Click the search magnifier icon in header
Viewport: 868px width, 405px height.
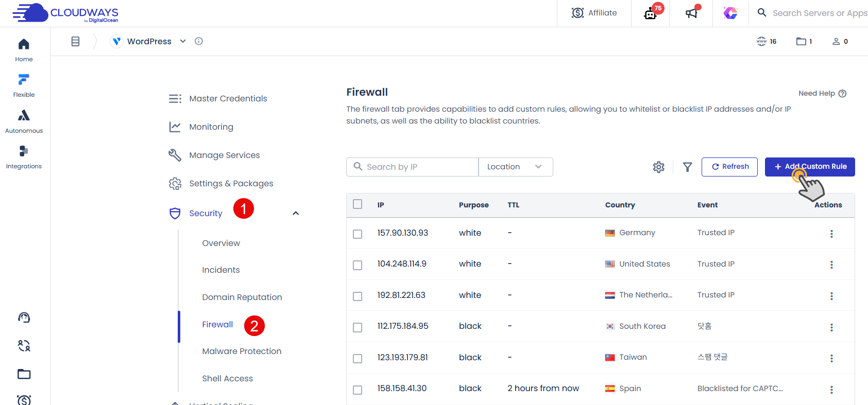pos(762,13)
